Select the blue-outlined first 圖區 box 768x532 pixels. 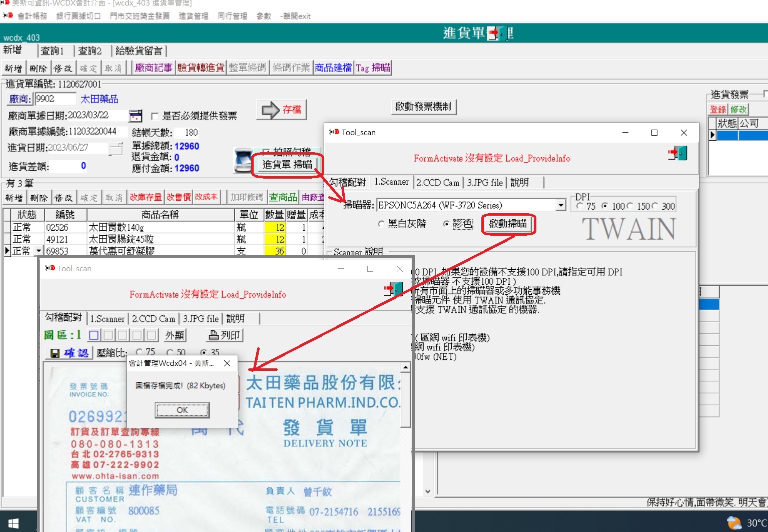94,335
